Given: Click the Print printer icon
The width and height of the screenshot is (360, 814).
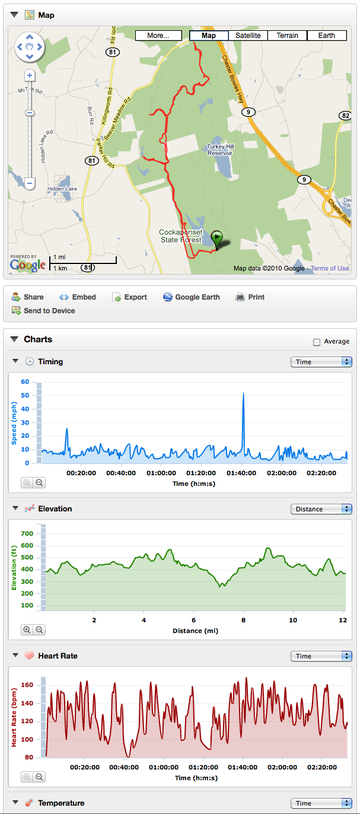Looking at the screenshot, I should [x=240, y=297].
